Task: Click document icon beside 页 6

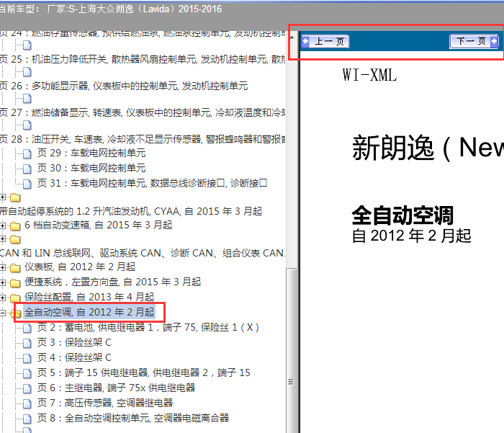Action: click(27, 388)
